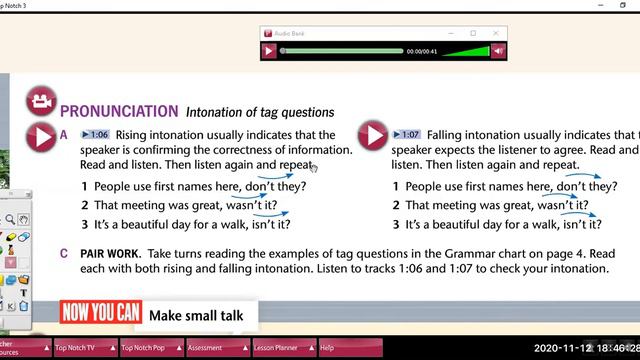Select the magnifier zoom tool
Image resolution: width=640 pixels, height=360 pixels.
(x=10, y=220)
